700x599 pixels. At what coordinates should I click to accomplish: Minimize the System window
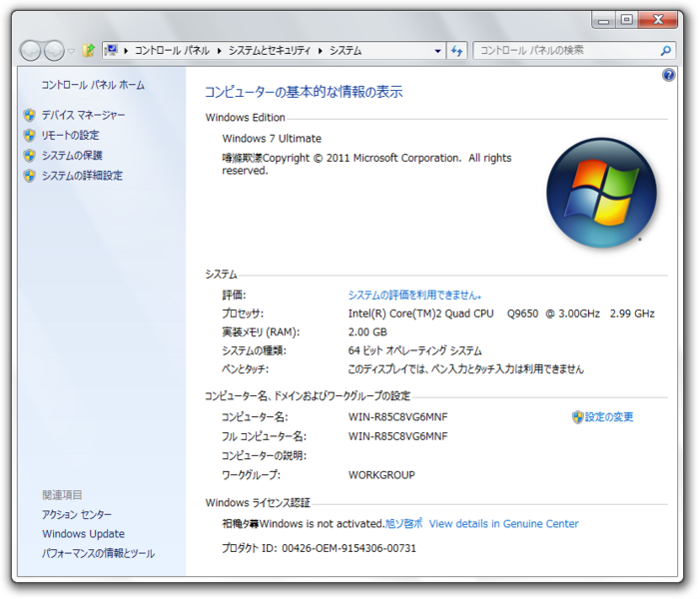coord(603,20)
